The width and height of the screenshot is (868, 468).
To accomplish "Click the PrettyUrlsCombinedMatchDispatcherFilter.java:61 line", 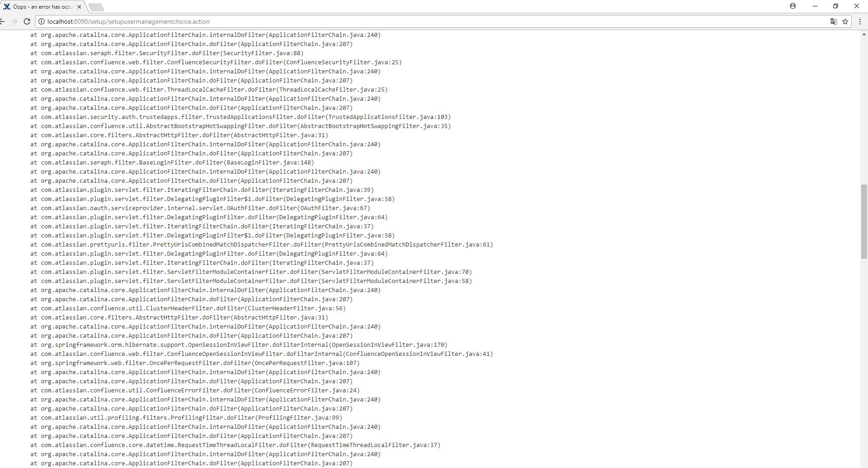I will (x=262, y=245).
